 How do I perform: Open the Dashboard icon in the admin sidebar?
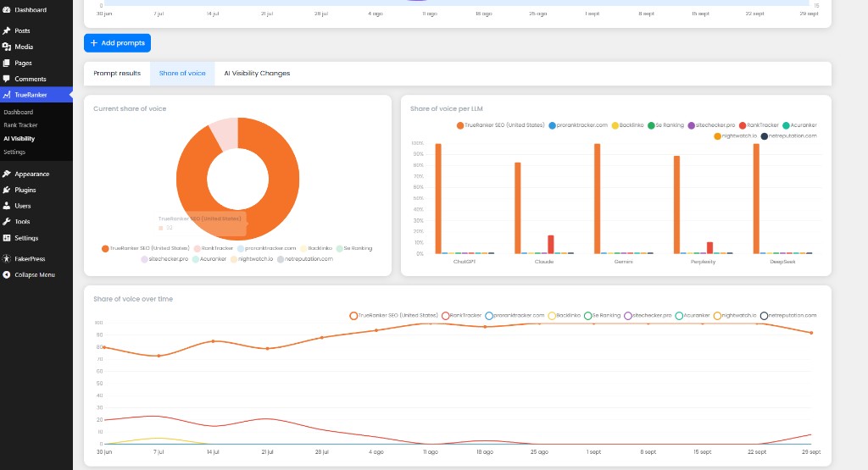pyautogui.click(x=7, y=10)
